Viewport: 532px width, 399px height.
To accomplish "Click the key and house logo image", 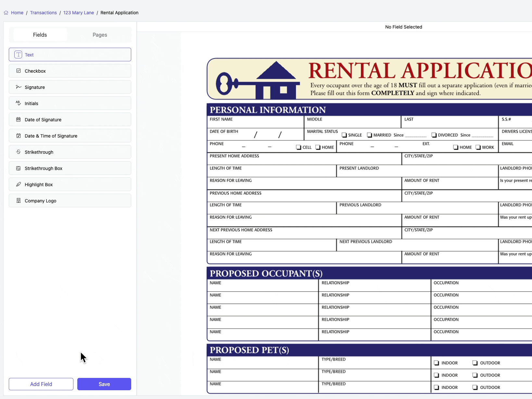I will point(258,80).
